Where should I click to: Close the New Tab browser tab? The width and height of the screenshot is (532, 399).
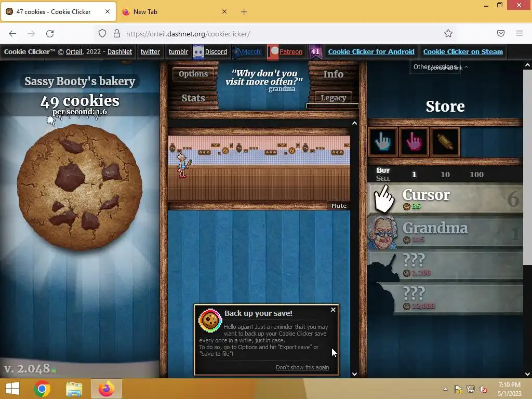[224, 11]
